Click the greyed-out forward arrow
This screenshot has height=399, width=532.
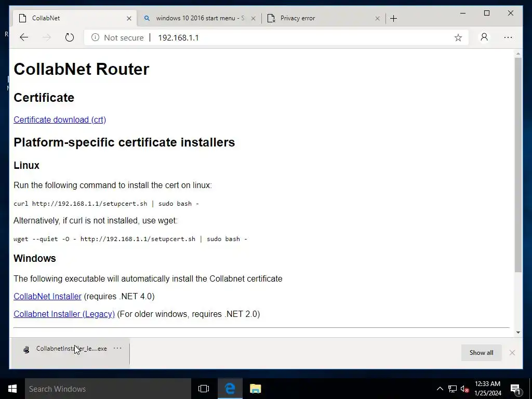coord(47,37)
